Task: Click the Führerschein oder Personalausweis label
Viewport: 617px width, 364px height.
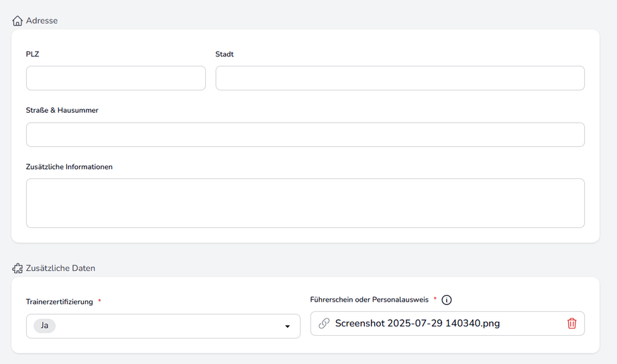Action: (x=369, y=300)
